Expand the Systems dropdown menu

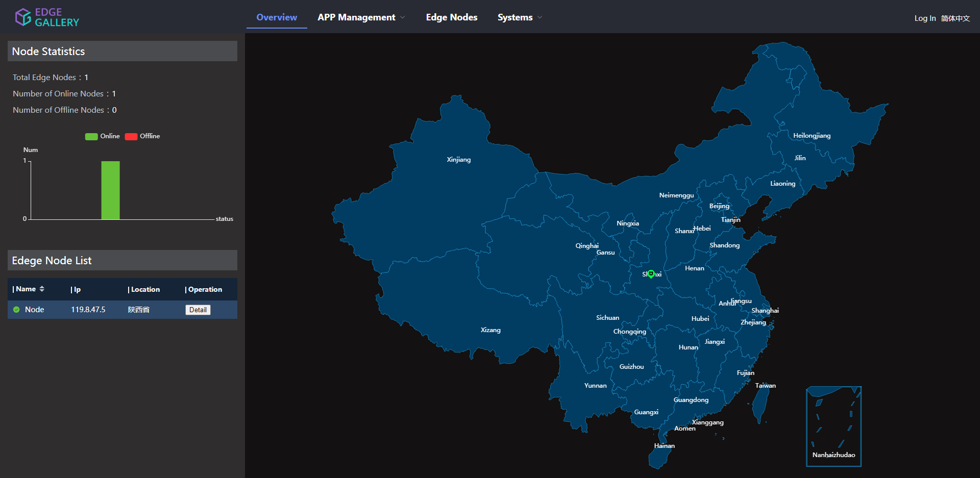(x=520, y=17)
